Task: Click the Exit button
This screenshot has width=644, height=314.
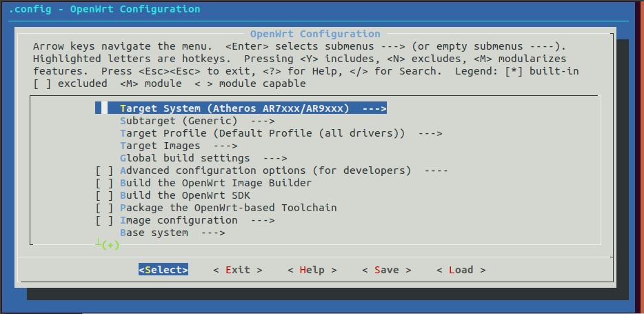Action: (238, 270)
